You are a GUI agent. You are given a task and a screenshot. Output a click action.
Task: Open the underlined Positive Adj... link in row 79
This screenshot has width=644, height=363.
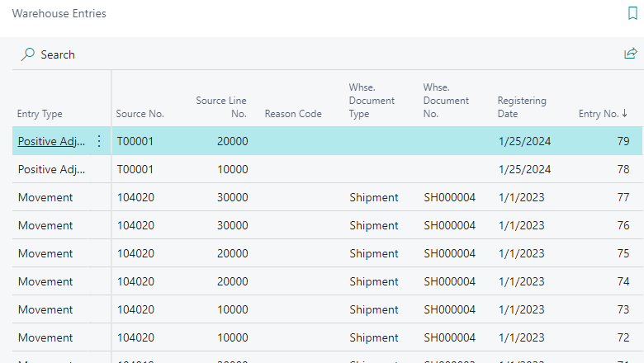[x=51, y=141]
